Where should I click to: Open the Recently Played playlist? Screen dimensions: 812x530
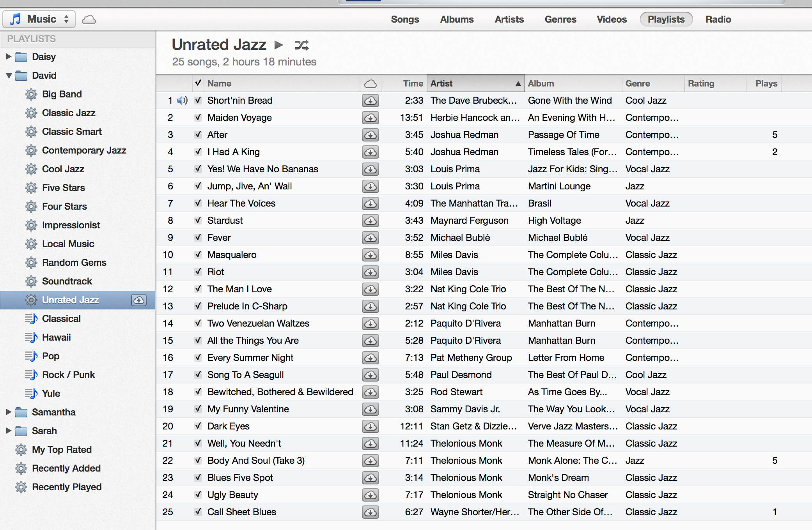[67, 487]
